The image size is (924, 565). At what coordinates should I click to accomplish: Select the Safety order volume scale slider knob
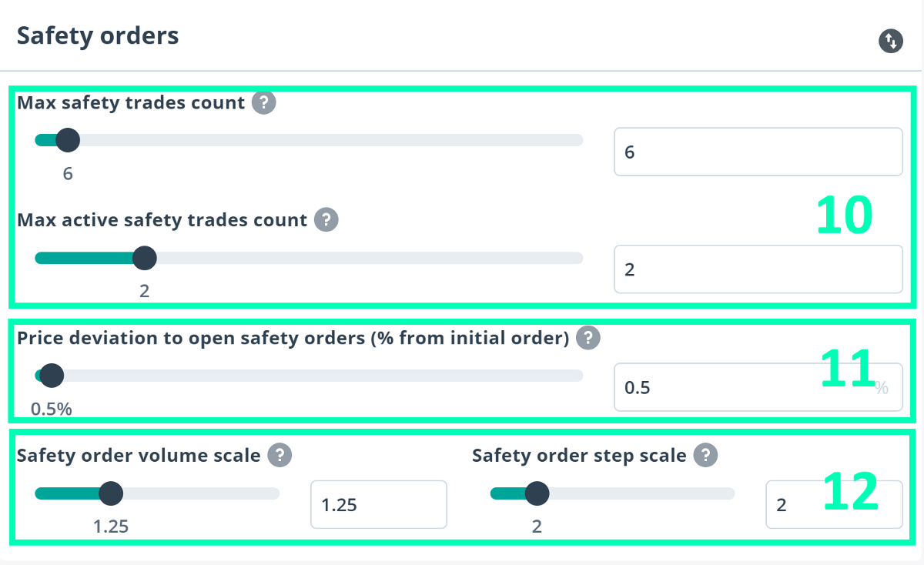tap(112, 493)
